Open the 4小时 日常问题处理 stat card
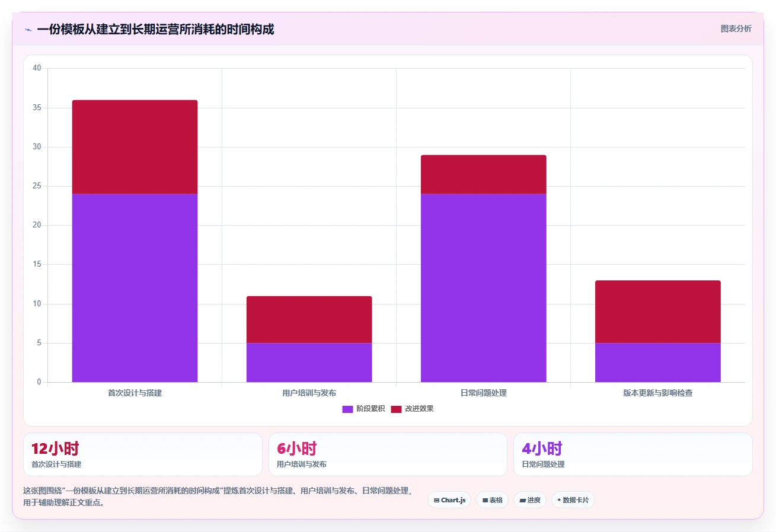The height and width of the screenshot is (532, 776). pos(633,454)
